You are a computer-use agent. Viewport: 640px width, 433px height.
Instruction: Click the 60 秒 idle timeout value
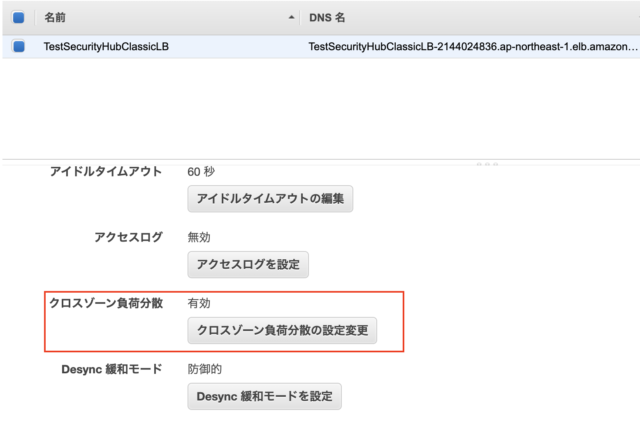point(201,172)
